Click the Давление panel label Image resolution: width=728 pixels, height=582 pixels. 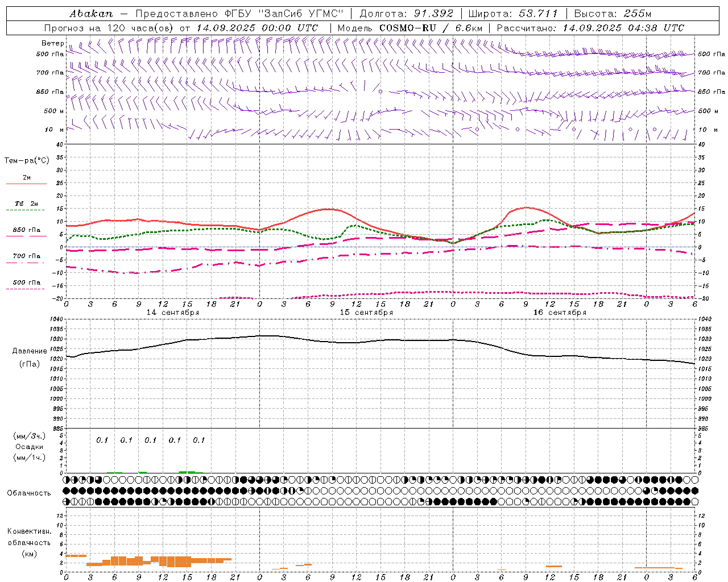pyautogui.click(x=30, y=351)
